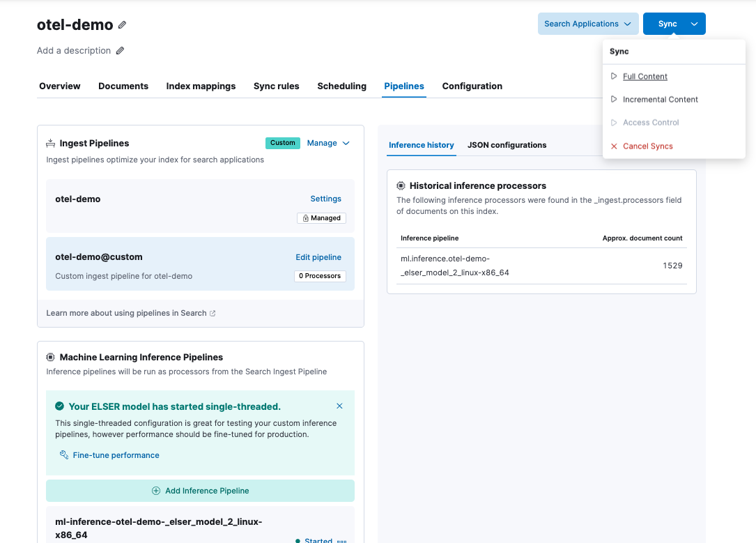Screen dimensions: 756x543
Task: Click the external link icon after pipelines in Search
Action: [213, 314]
